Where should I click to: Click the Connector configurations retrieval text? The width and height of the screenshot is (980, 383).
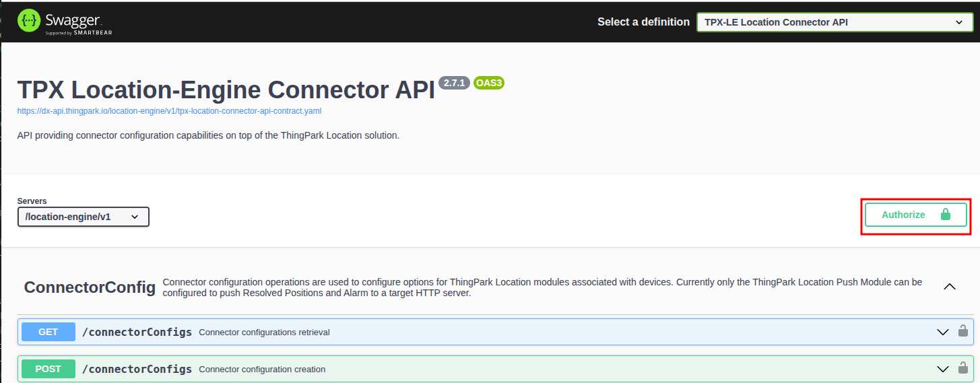(x=265, y=333)
